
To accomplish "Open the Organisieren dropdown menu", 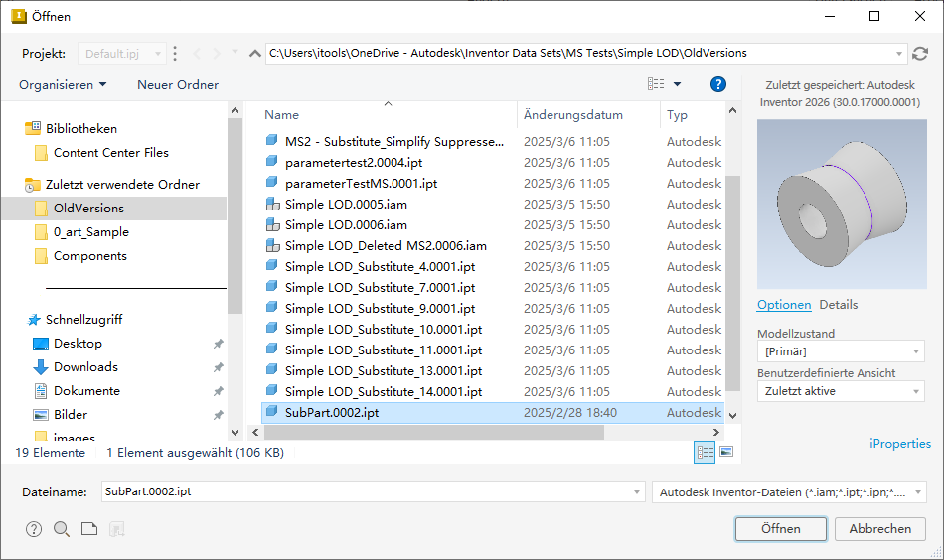I will click(x=63, y=85).
